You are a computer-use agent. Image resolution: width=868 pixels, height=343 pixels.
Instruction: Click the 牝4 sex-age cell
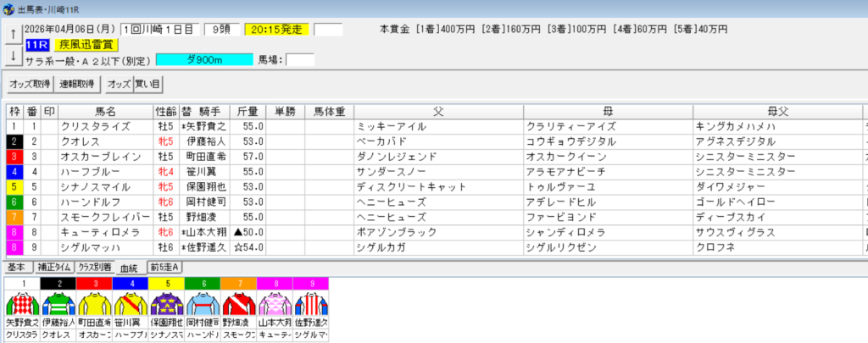click(165, 171)
